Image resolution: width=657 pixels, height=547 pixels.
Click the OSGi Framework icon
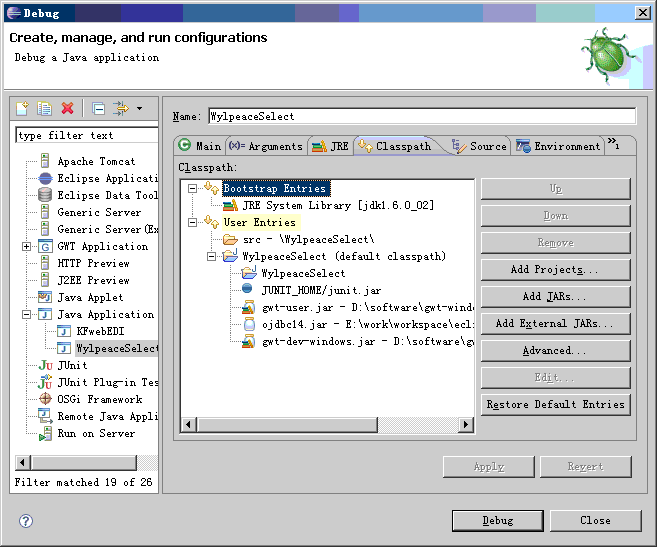[45, 399]
